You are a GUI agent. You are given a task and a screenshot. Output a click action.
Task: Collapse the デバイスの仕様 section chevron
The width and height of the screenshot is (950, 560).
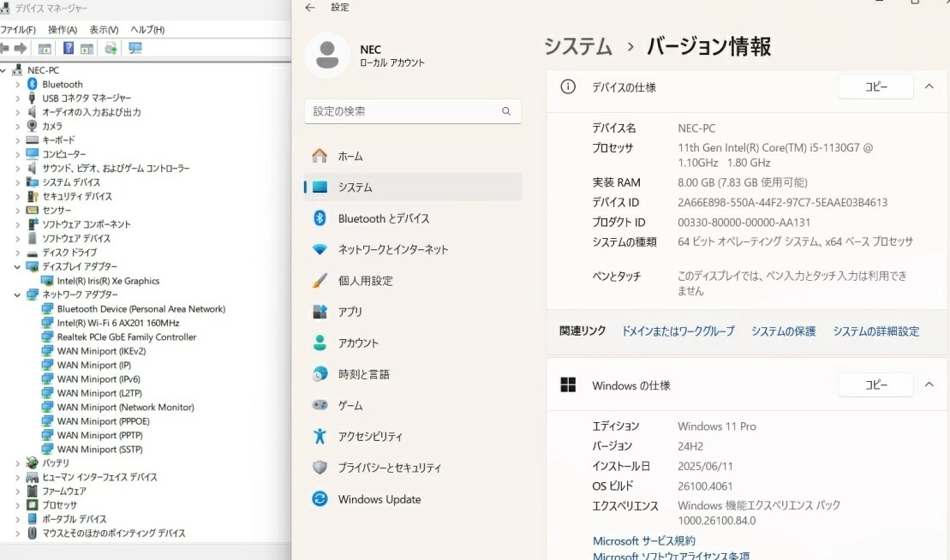pyautogui.click(x=929, y=86)
